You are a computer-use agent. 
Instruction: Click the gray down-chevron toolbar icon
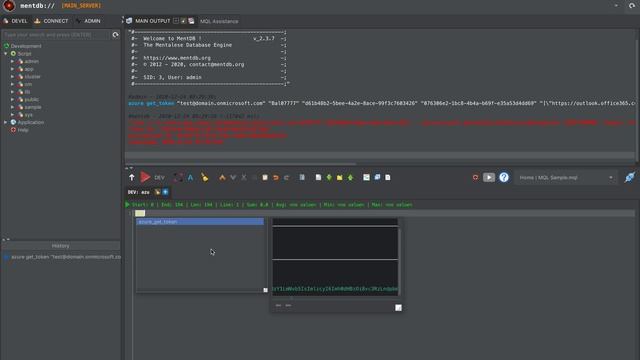pyautogui.click(x=233, y=178)
